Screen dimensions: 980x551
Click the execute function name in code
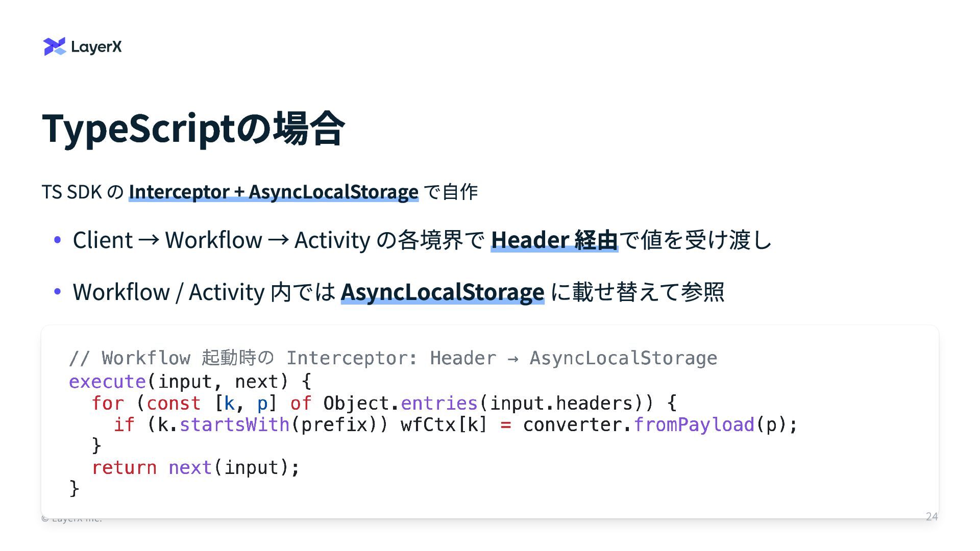[x=107, y=382]
